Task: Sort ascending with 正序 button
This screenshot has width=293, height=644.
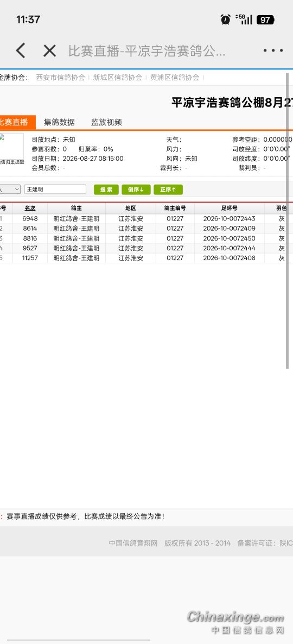Action: click(168, 190)
